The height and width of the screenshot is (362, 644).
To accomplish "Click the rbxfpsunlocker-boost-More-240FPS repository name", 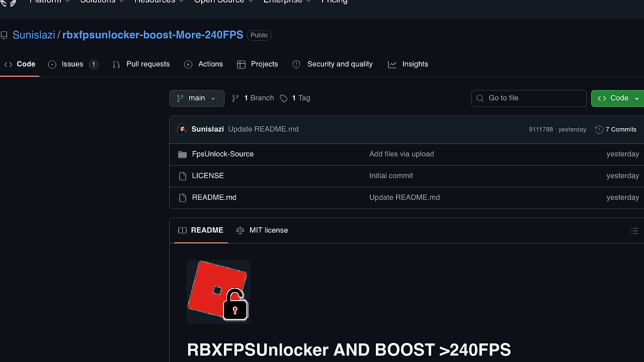I will 153,35.
